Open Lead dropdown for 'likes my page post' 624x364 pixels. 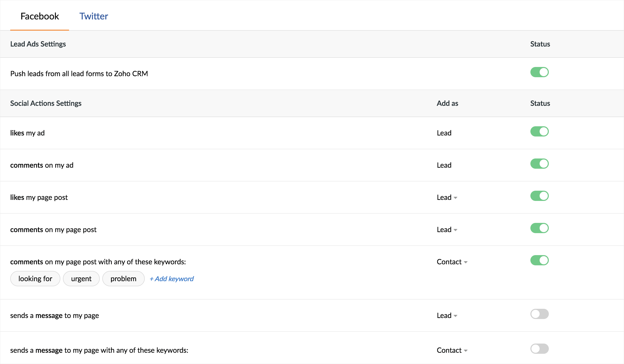[447, 197]
